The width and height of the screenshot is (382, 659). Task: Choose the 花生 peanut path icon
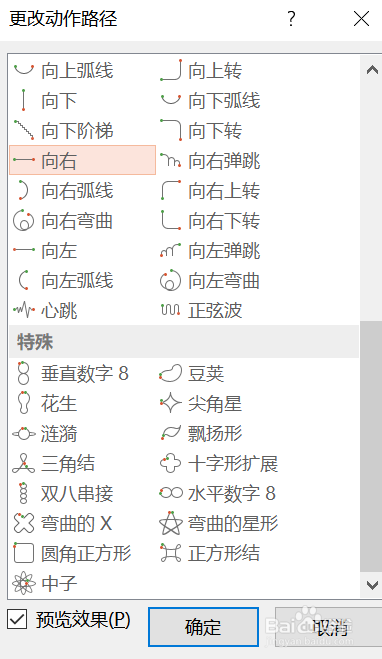click(24, 403)
